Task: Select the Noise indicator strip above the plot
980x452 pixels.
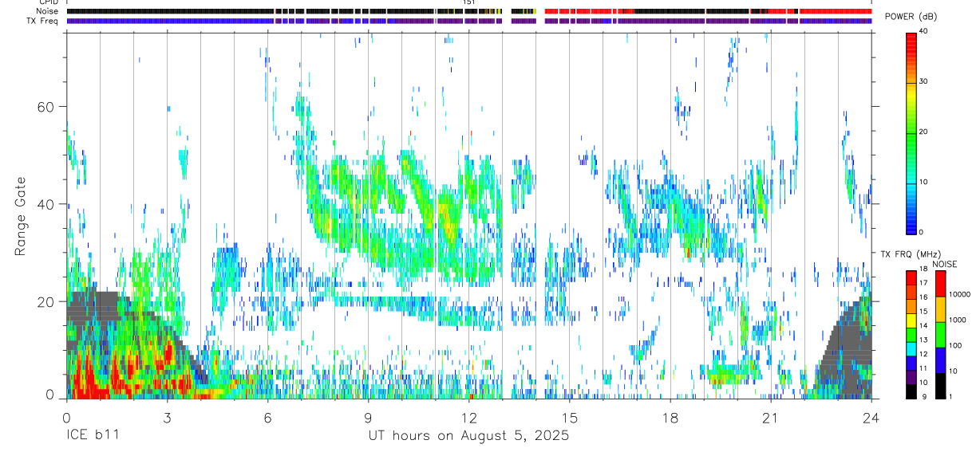Action: tap(469, 11)
